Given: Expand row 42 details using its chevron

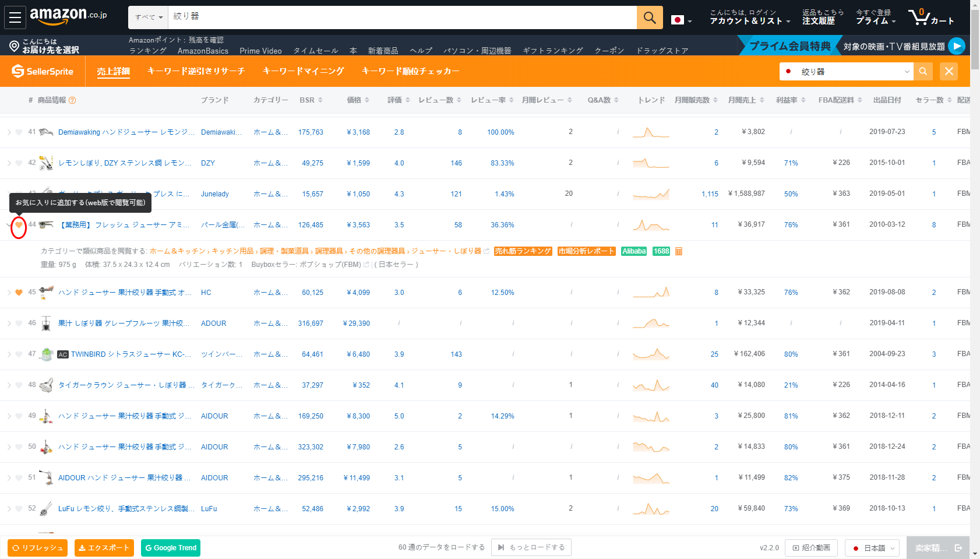Looking at the screenshot, I should (9, 163).
